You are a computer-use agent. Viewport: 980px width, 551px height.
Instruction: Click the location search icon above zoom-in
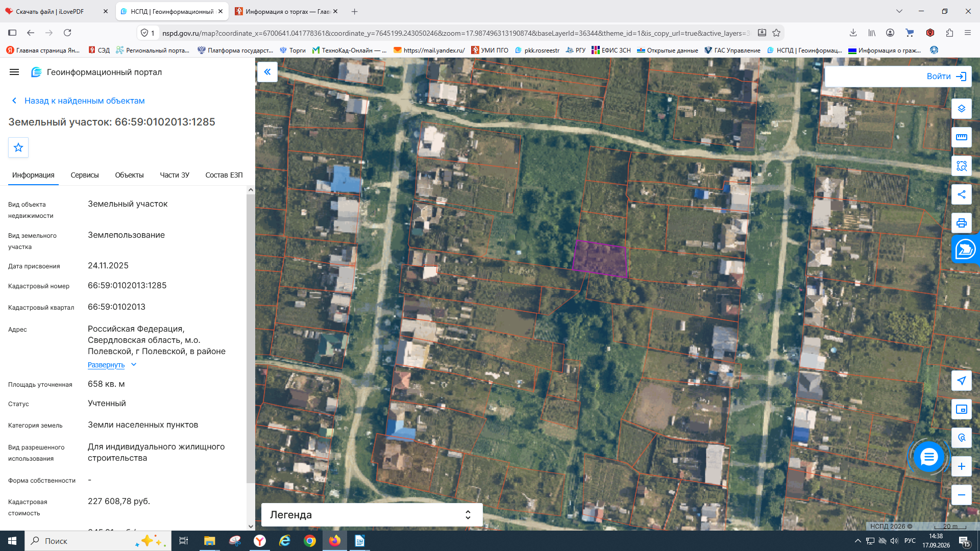(962, 438)
